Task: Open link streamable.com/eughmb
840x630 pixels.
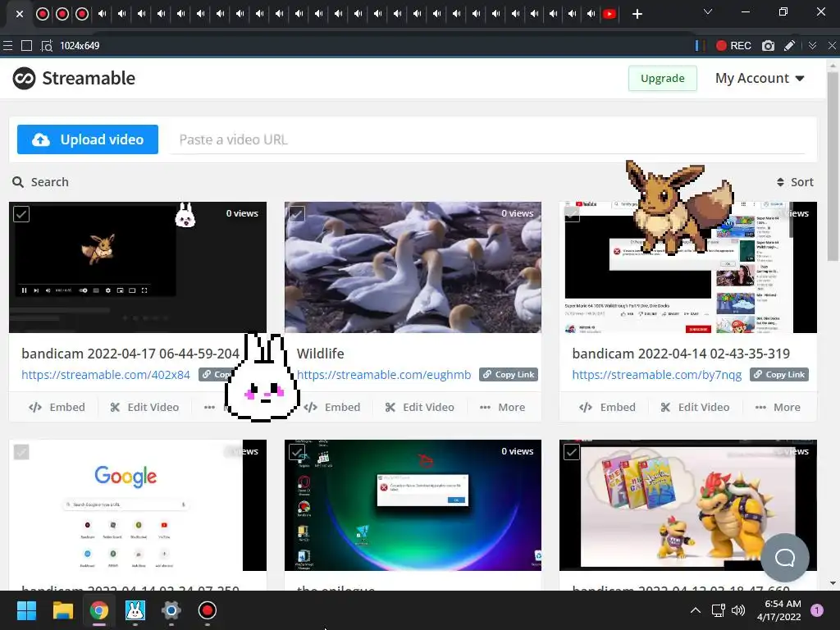Action: click(384, 374)
